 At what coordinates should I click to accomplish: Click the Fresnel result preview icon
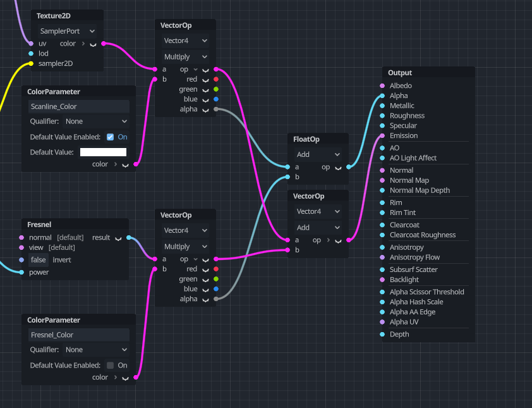click(118, 238)
